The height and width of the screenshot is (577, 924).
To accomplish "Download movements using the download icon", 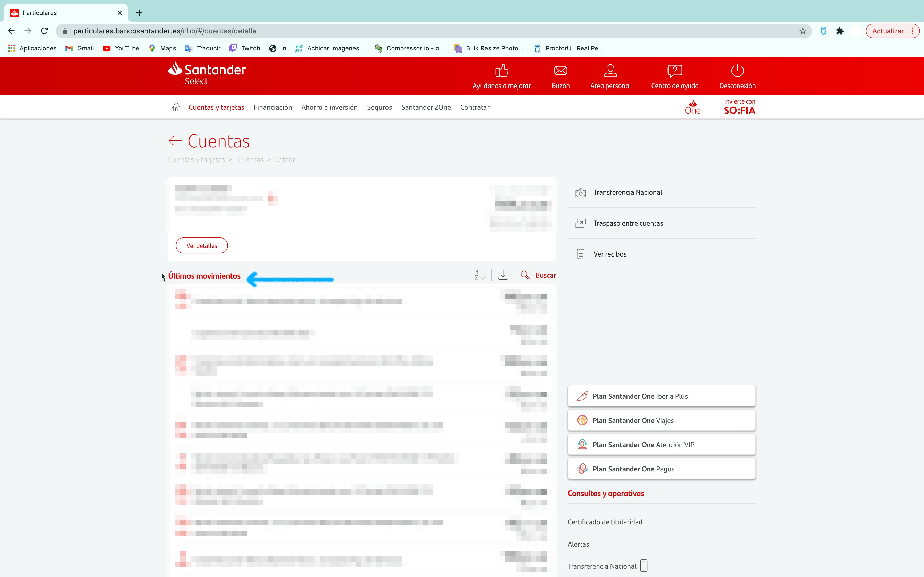I will point(503,275).
